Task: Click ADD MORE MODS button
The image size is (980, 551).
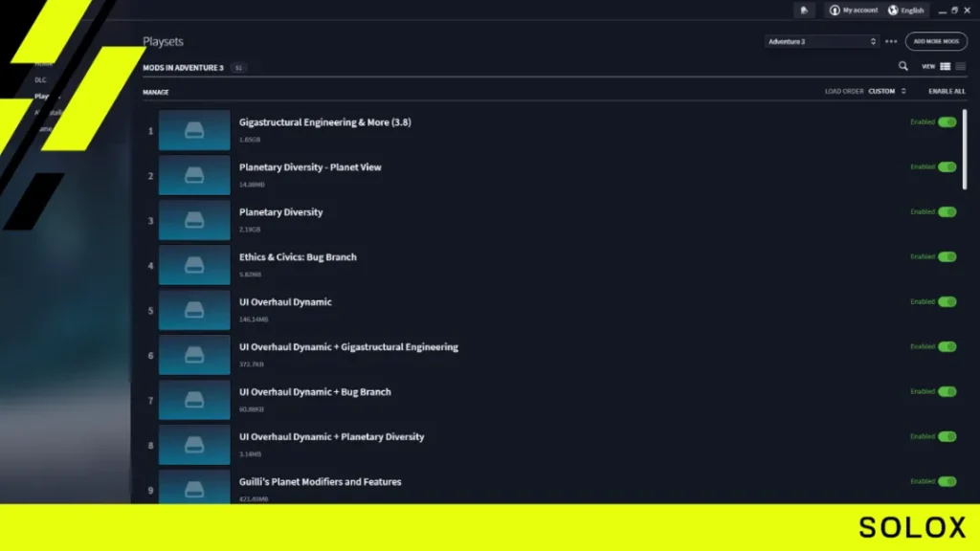Action: (x=936, y=41)
